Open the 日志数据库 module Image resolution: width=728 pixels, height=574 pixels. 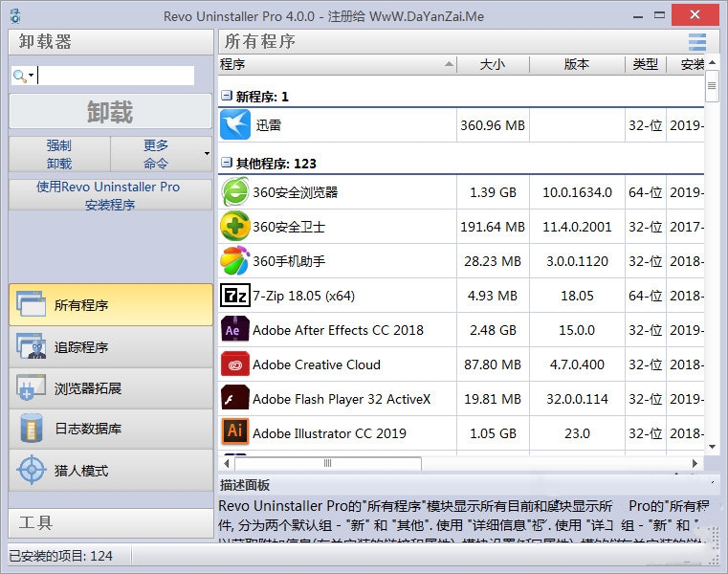click(111, 429)
